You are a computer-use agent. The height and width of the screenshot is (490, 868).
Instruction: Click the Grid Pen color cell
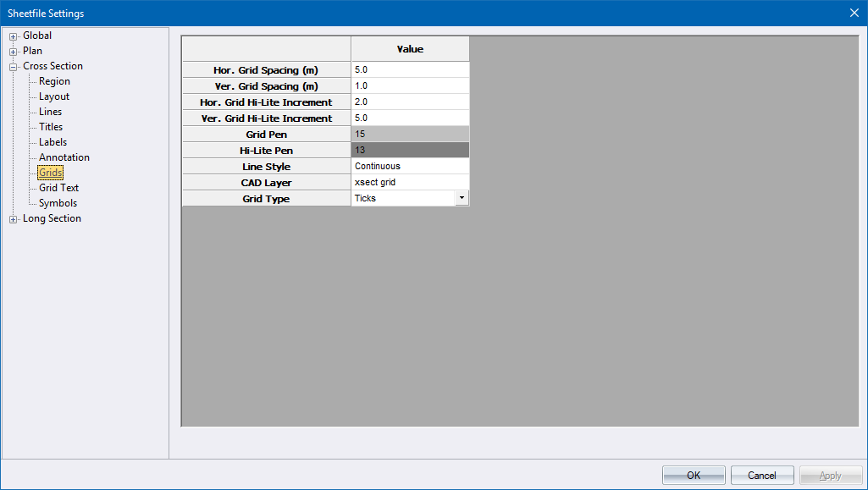(x=410, y=134)
